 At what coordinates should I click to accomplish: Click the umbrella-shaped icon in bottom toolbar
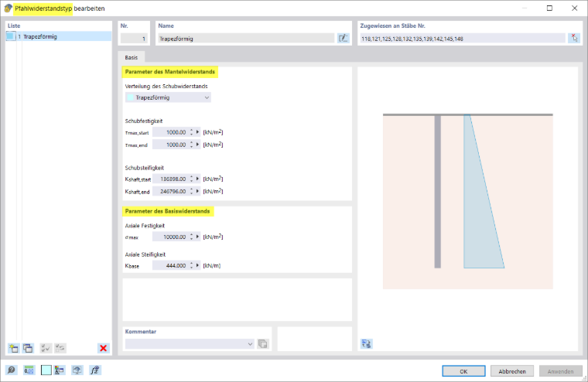(x=77, y=370)
